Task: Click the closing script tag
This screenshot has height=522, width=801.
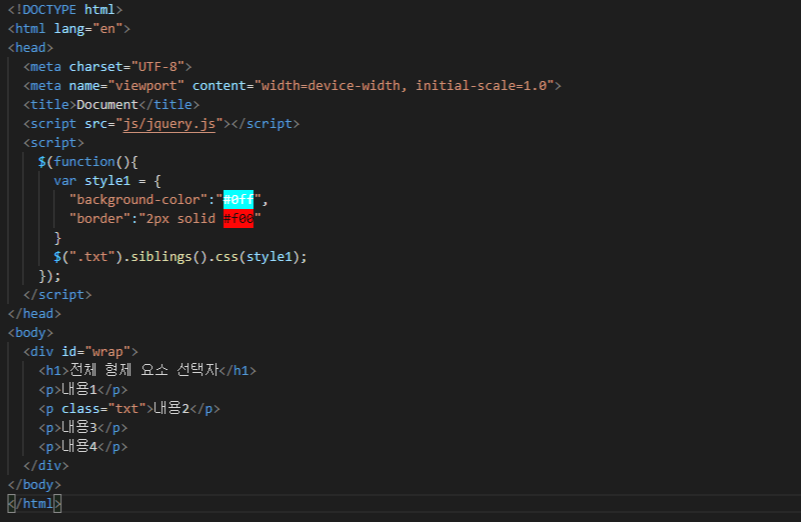Action: pos(58,295)
